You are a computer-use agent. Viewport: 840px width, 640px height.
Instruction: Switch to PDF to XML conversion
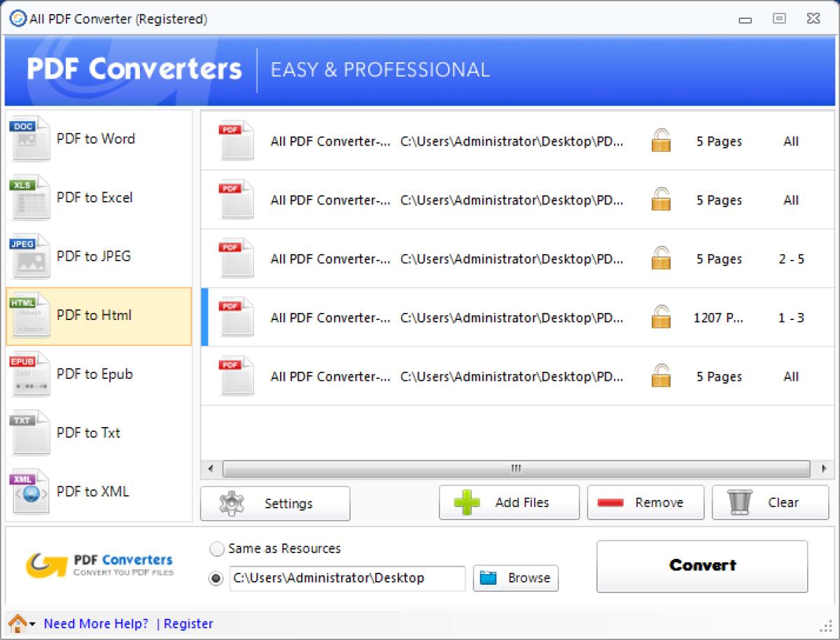pyautogui.click(x=29, y=491)
